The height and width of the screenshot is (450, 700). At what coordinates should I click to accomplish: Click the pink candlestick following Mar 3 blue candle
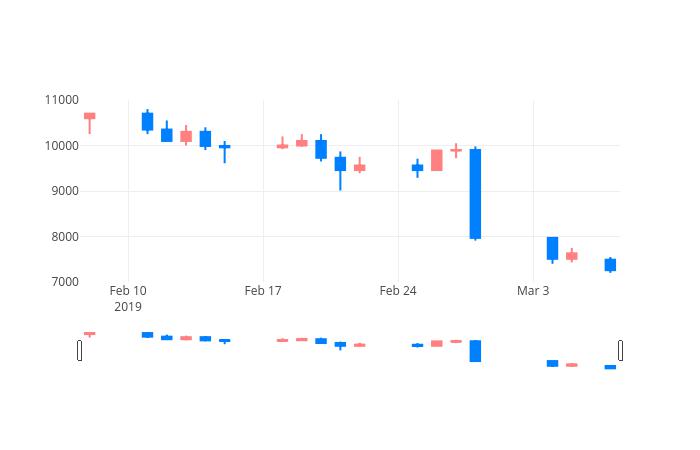click(x=572, y=256)
